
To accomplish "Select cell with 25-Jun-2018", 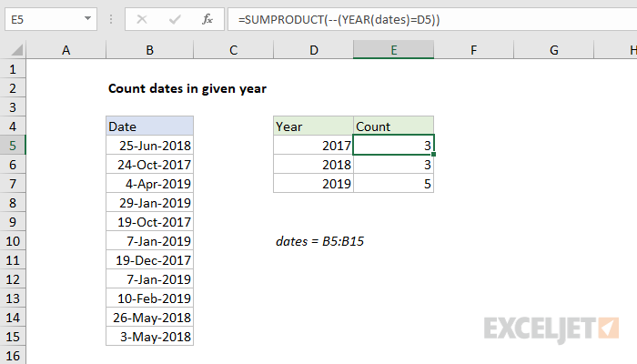I will point(149,146).
